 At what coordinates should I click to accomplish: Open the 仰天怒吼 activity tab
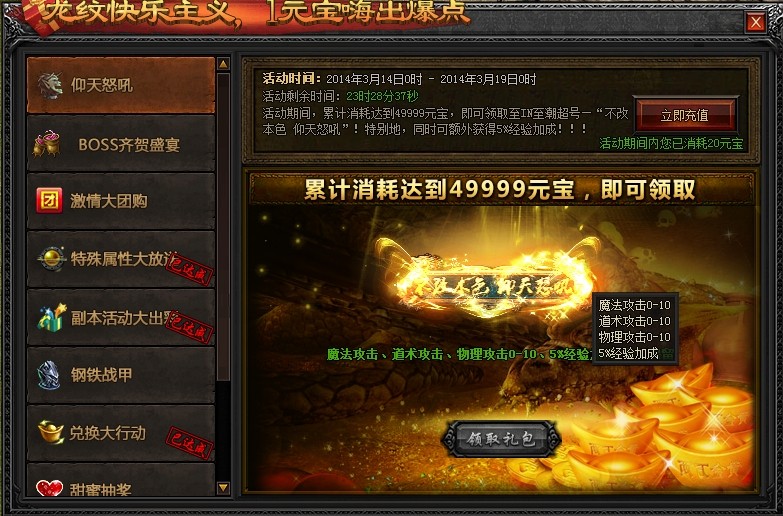(x=121, y=85)
